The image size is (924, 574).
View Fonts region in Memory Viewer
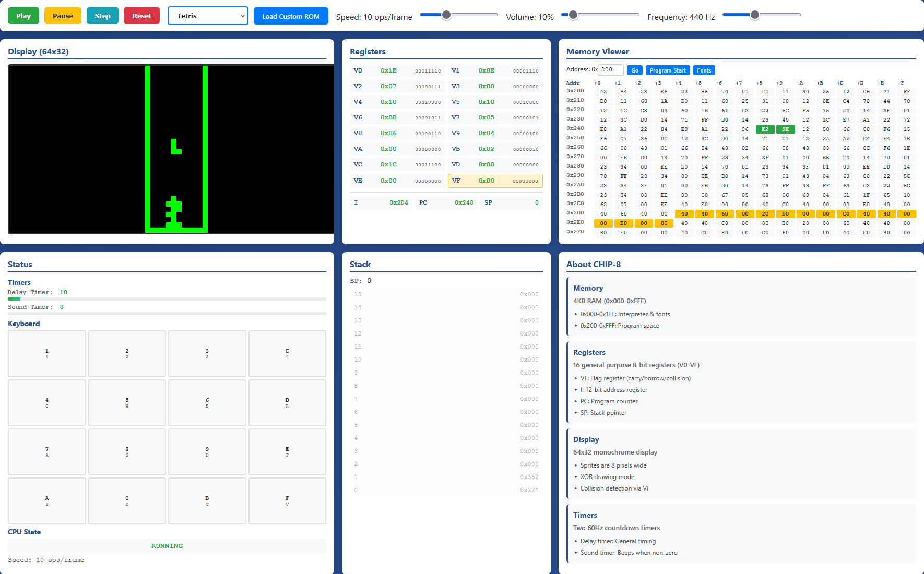point(704,70)
